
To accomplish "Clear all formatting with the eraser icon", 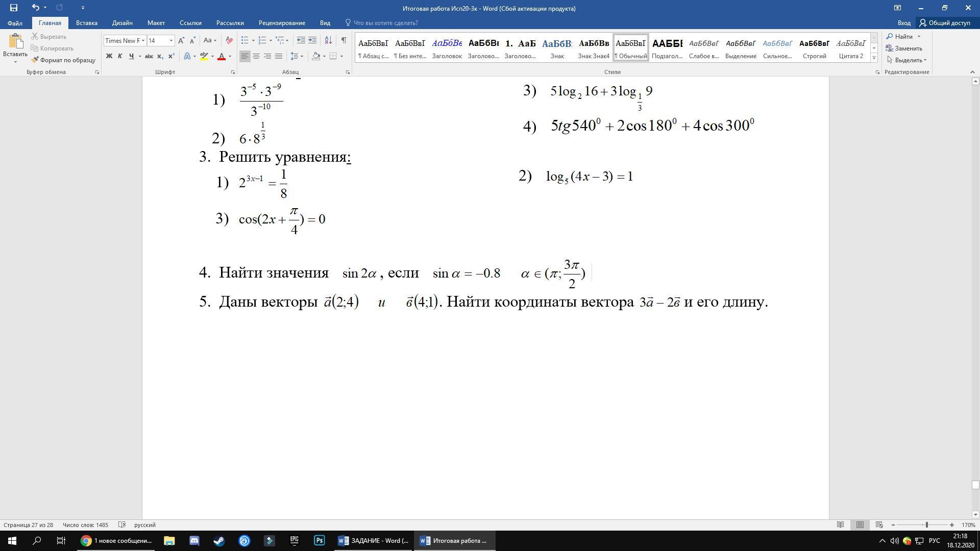I will [x=229, y=40].
